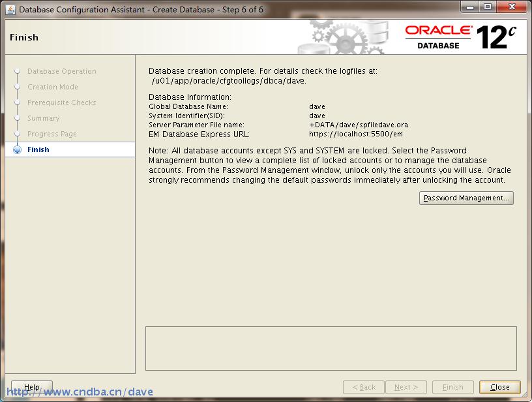Click the EM Express URL https://localhost:5500/em
Screen dimensions: 532x402
tap(356, 134)
